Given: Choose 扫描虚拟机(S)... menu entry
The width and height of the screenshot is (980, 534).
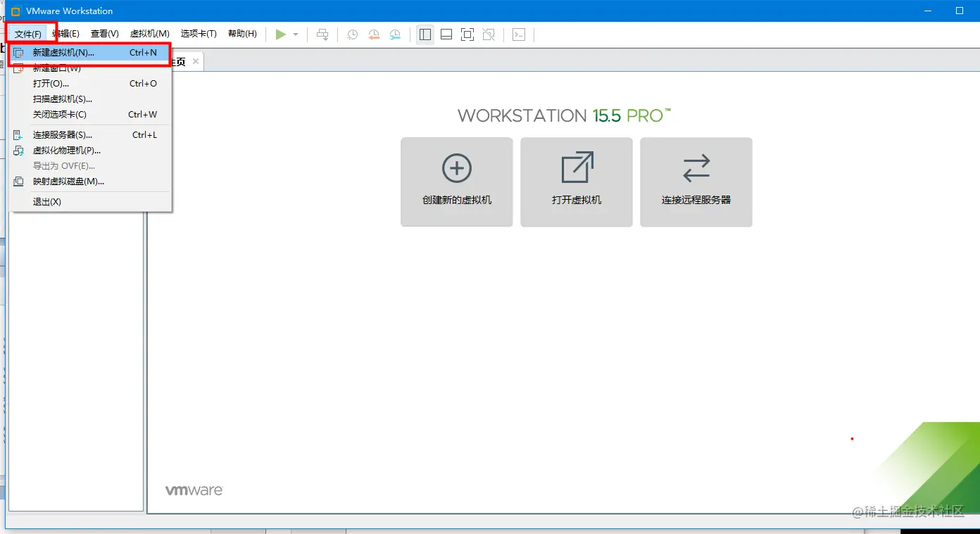Looking at the screenshot, I should (x=90, y=99).
